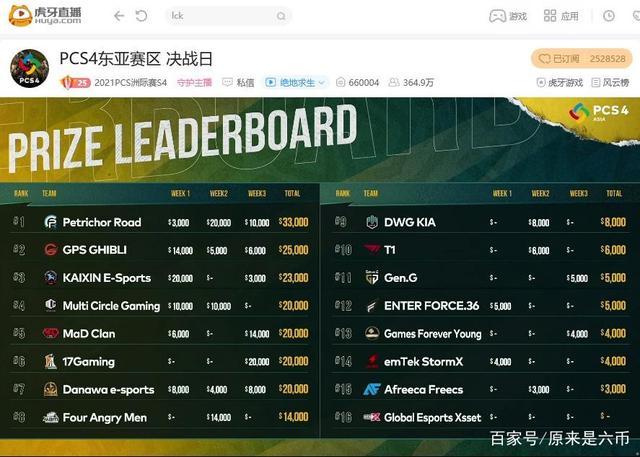
Task: Click the 守护主播 guardian button
Action: [193, 83]
